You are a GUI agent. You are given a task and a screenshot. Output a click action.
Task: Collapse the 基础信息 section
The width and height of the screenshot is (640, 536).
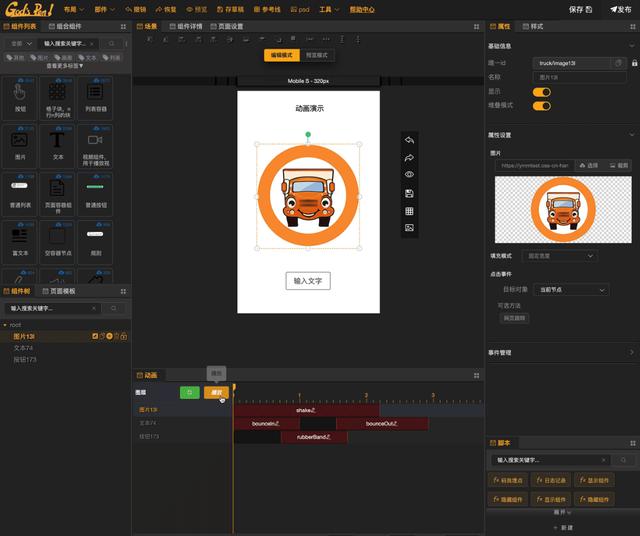click(x=632, y=46)
